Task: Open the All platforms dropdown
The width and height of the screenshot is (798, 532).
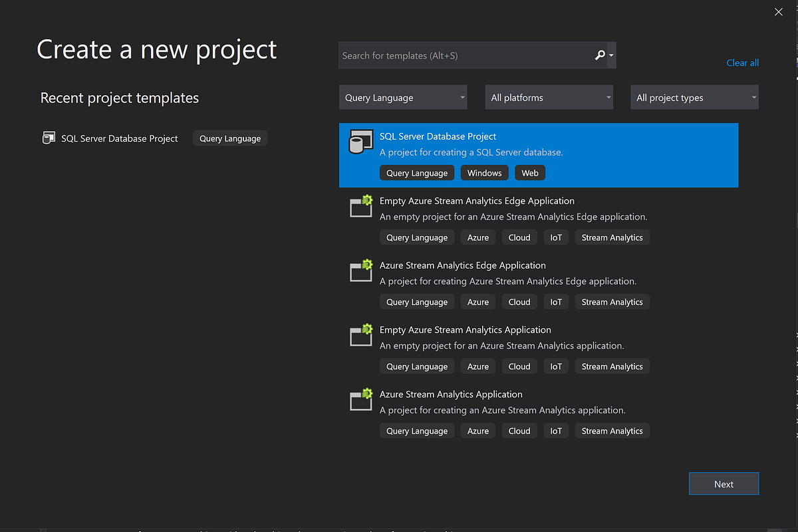Action: (x=549, y=97)
